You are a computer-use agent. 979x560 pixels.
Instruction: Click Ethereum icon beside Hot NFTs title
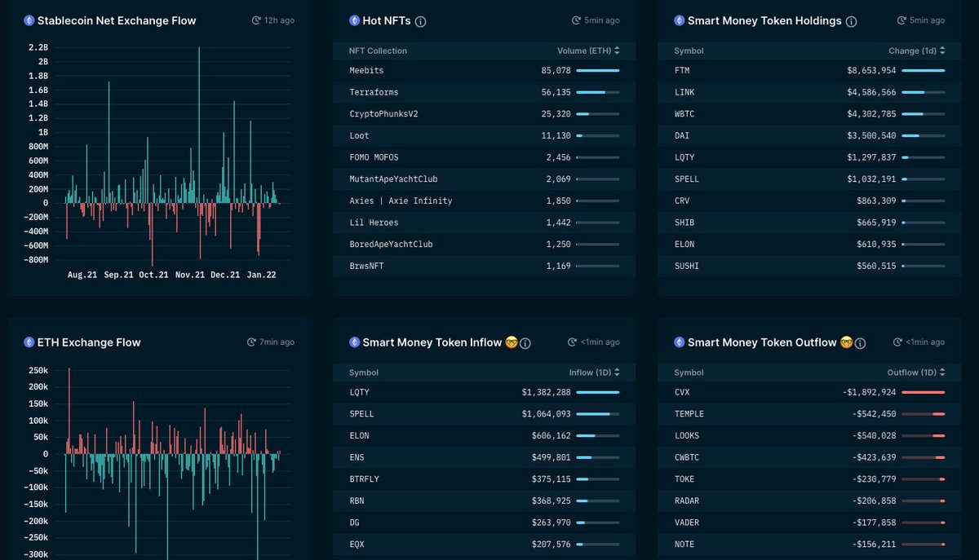tap(354, 20)
